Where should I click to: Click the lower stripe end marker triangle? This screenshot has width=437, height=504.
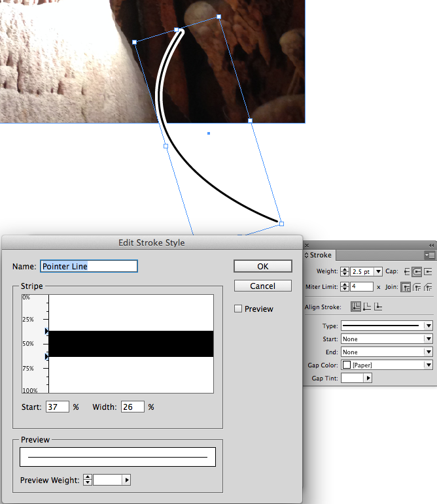tap(46, 356)
